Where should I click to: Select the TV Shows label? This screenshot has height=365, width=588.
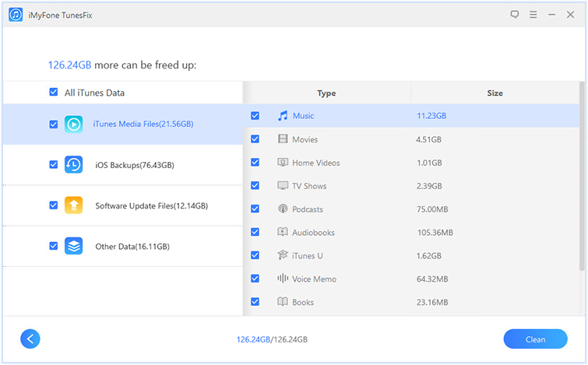(309, 186)
